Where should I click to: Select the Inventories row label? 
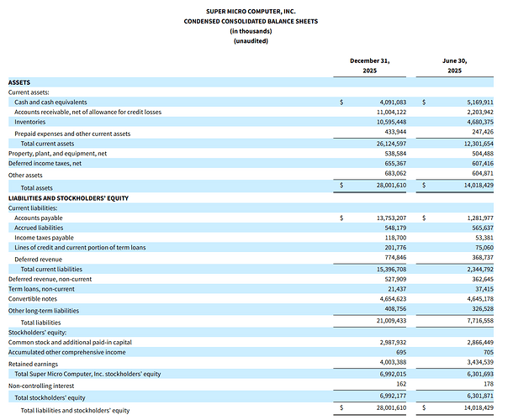(x=29, y=122)
